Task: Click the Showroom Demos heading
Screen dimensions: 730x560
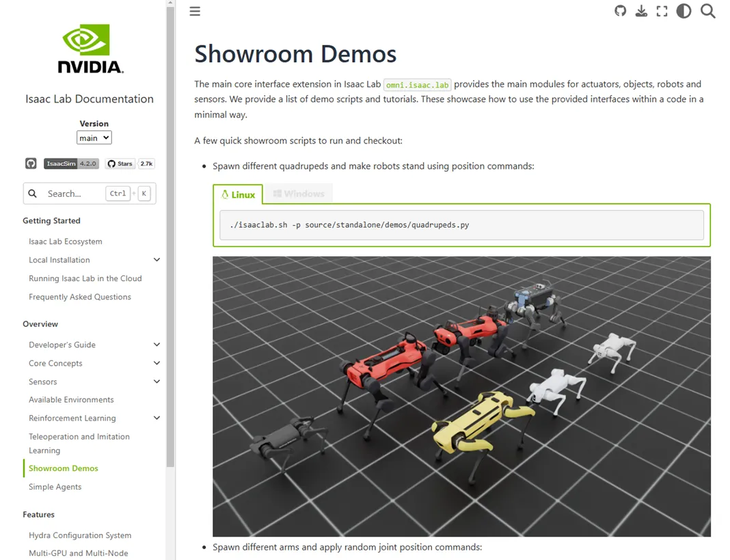Action: click(x=295, y=53)
